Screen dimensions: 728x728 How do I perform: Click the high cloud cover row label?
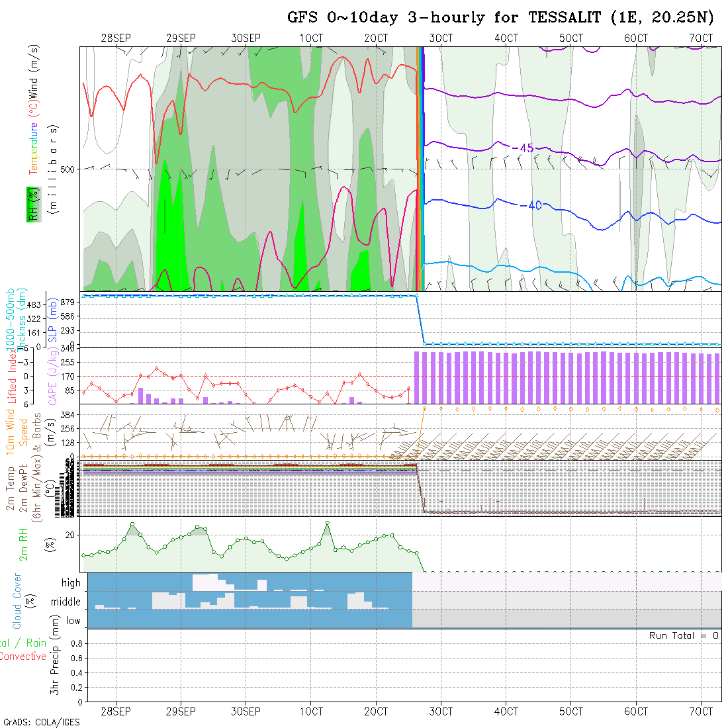71,583
